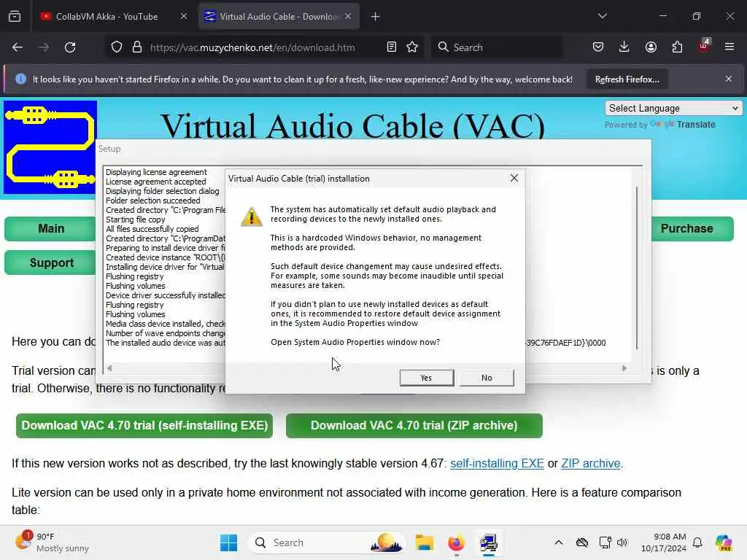Viewport: 747px width, 560px height.
Task: Click the taskbar Search box
Action: pos(327,542)
